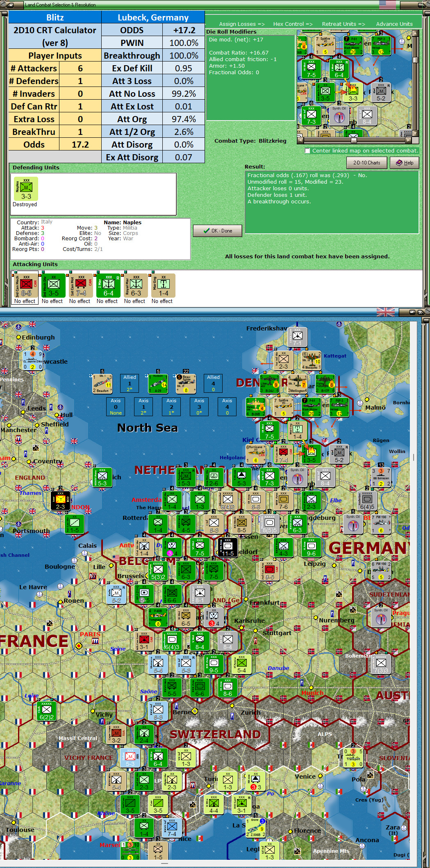Select the burning Naples 3-3 unit in mini-map
This screenshot has height=868, width=430.
[353, 93]
